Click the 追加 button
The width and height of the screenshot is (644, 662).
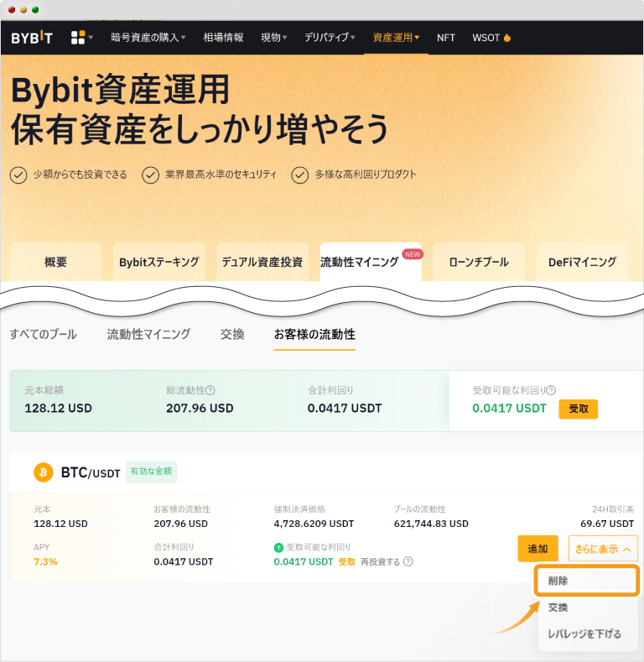tap(538, 549)
